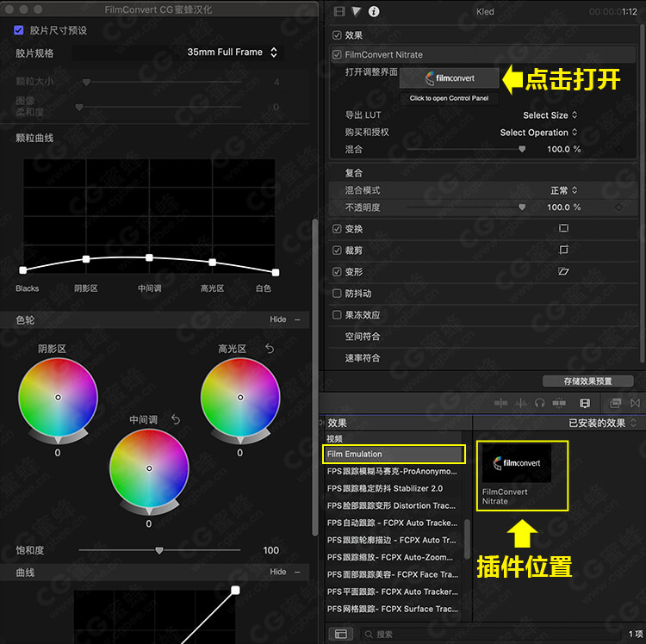This screenshot has width=646, height=644.
Task: Toggle the 效果 effects checkbox
Action: coord(337,35)
